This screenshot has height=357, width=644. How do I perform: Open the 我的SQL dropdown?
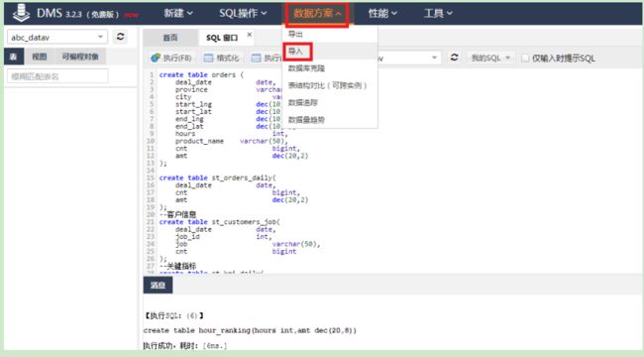coord(490,58)
